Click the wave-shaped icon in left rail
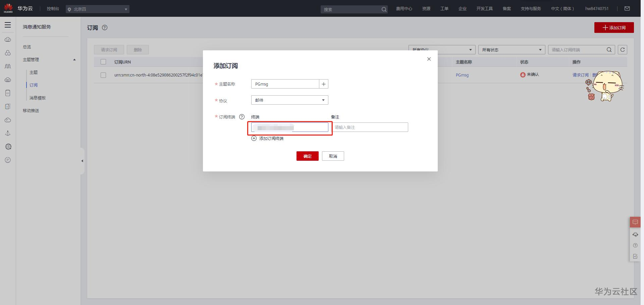Image resolution: width=644 pixels, height=305 pixels. 8,66
